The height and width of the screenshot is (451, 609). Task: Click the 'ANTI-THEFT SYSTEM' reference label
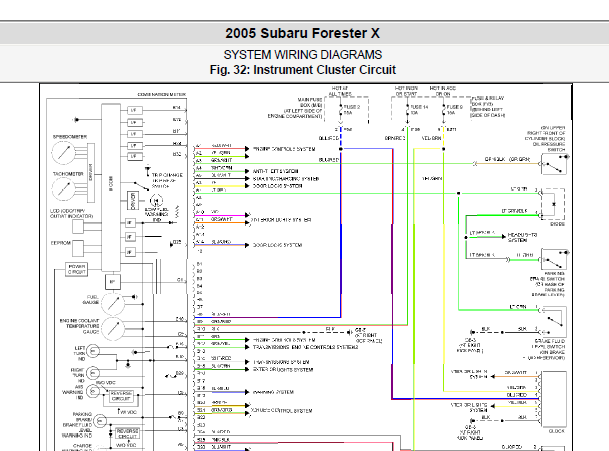[x=276, y=171]
